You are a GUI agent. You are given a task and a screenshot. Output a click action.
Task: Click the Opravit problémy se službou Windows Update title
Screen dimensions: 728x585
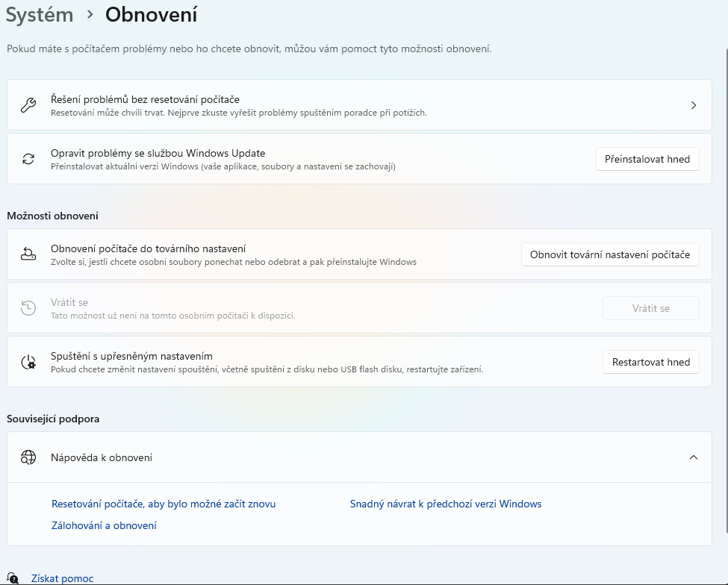(158, 153)
